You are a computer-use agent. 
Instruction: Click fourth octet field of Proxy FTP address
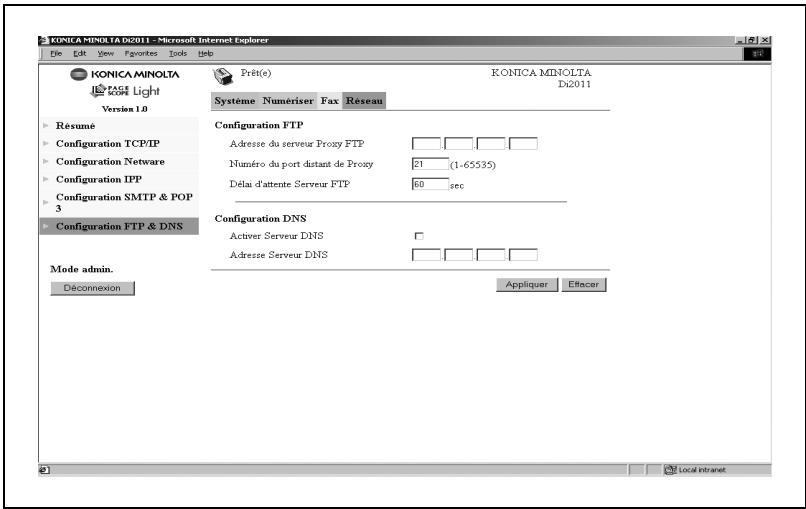(x=523, y=143)
